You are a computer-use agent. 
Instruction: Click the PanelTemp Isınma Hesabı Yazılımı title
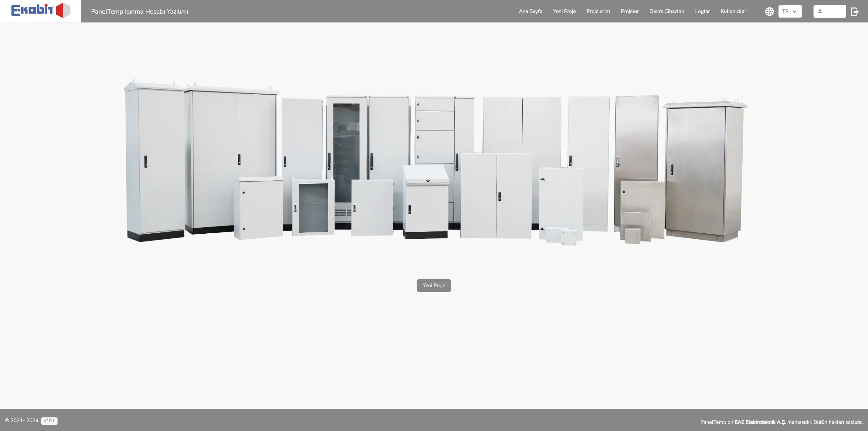tap(139, 12)
